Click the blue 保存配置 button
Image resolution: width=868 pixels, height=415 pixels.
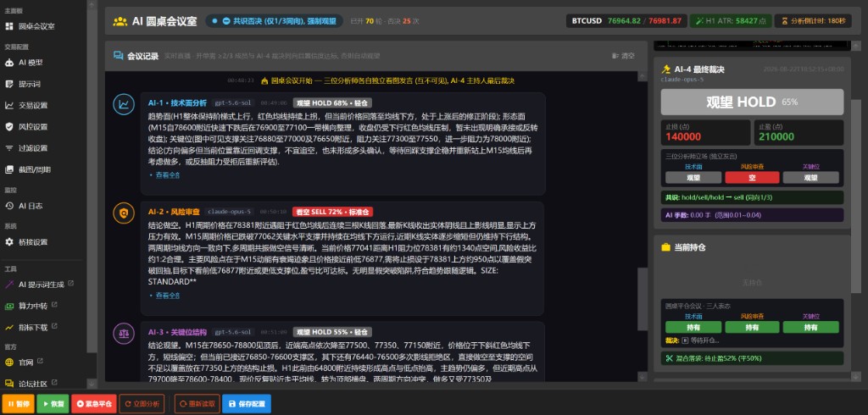click(247, 404)
